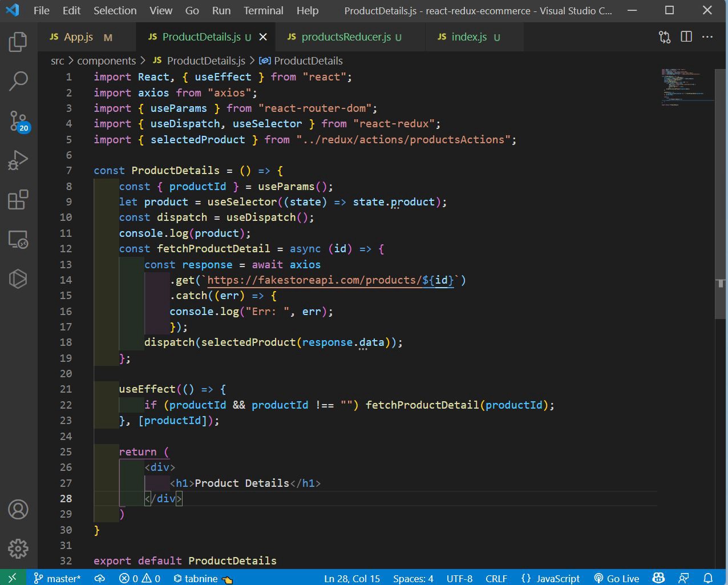728x585 pixels.
Task: Open the Help menu
Action: [308, 10]
